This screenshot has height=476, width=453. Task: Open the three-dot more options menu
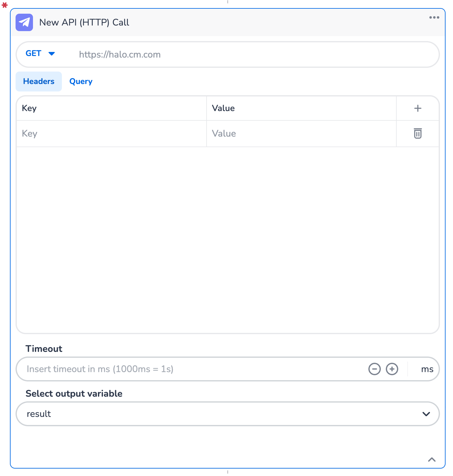pyautogui.click(x=434, y=17)
